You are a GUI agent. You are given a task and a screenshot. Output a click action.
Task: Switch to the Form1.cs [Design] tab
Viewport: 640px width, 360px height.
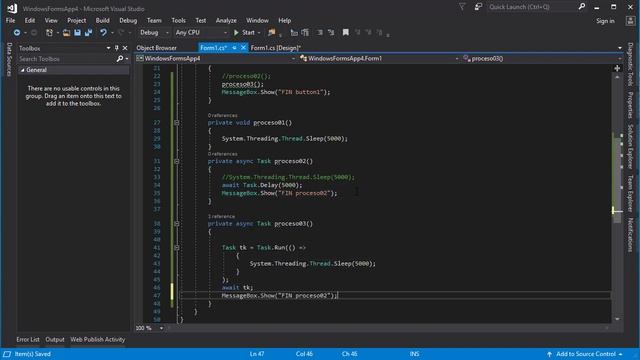276,48
